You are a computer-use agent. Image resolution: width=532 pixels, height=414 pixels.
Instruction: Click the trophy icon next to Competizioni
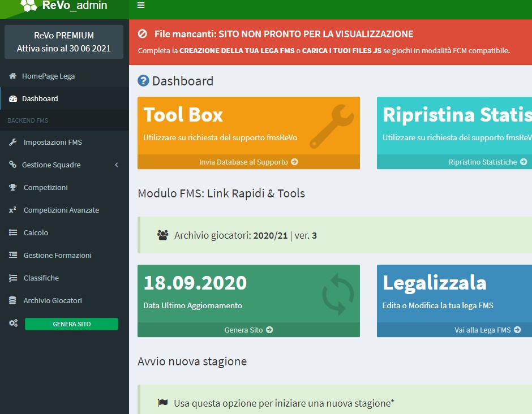click(x=13, y=187)
